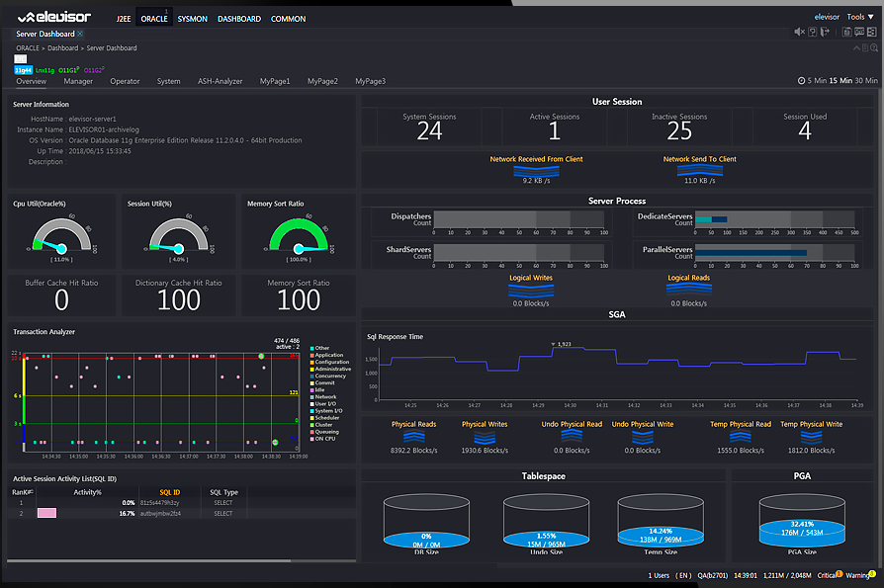Click the logout door-arrow icon
Viewport: 884px width, 588px height.
point(825,32)
